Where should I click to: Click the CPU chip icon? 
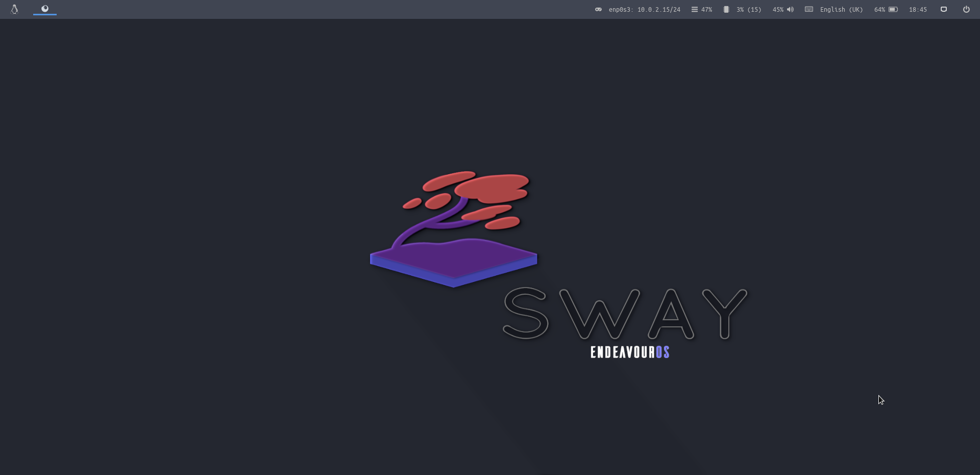(726, 9)
